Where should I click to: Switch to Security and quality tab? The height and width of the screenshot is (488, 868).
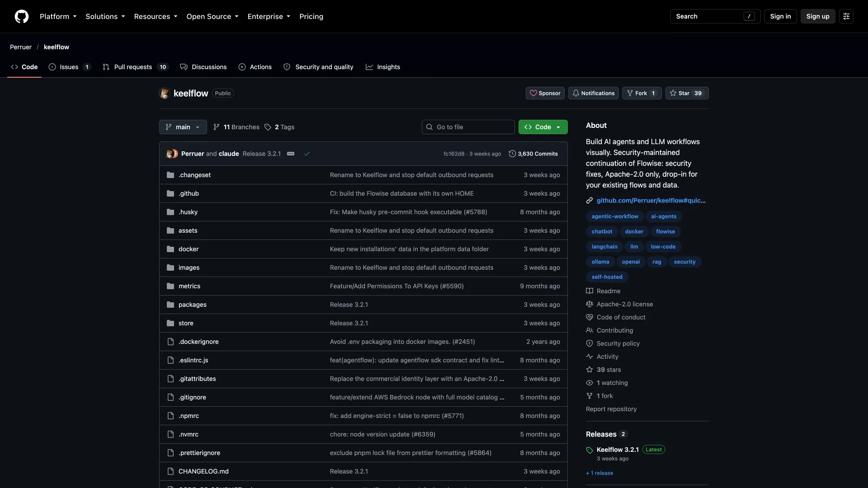(318, 67)
